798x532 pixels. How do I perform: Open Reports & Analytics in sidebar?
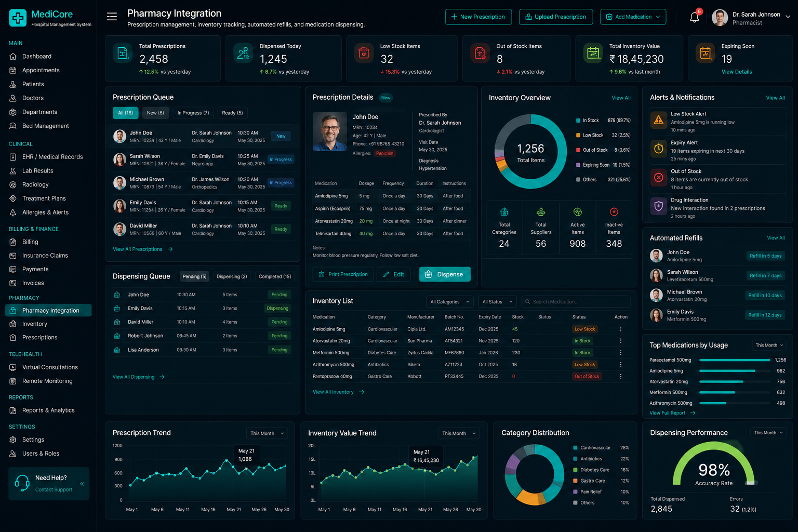[48, 410]
